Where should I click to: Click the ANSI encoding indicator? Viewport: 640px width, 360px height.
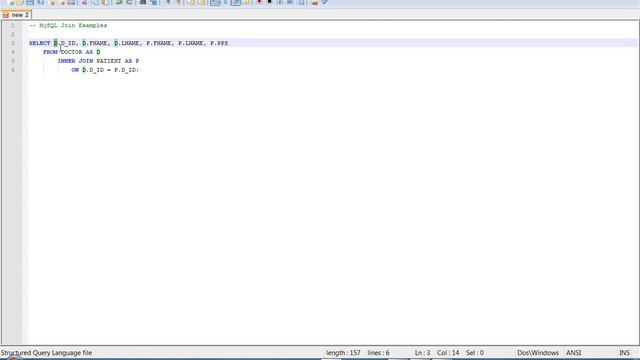click(x=573, y=353)
